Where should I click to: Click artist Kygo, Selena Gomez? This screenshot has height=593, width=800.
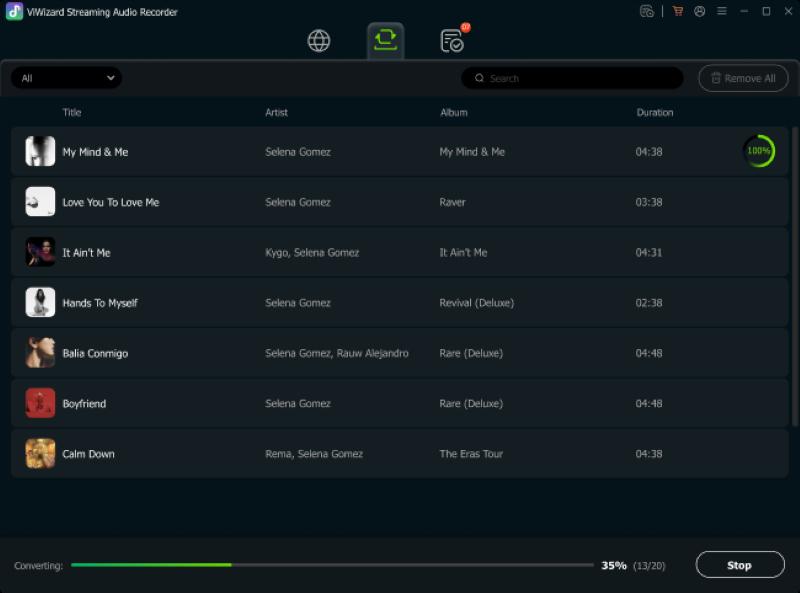pyautogui.click(x=312, y=253)
